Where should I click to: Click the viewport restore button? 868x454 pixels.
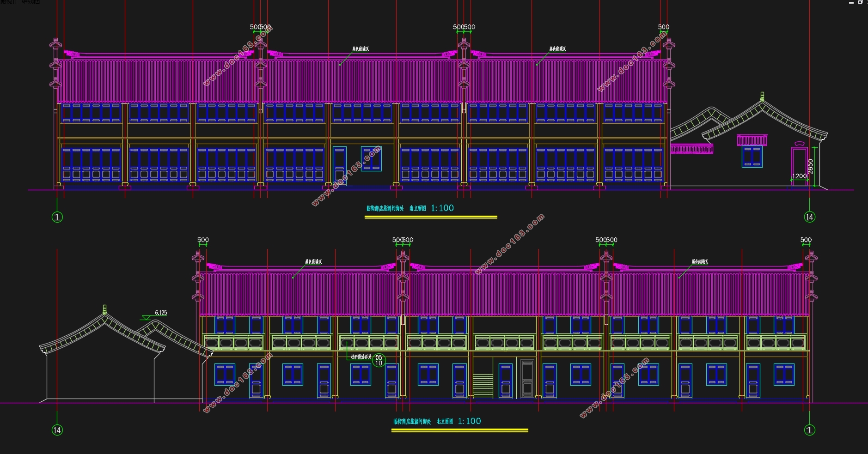(860, 2)
